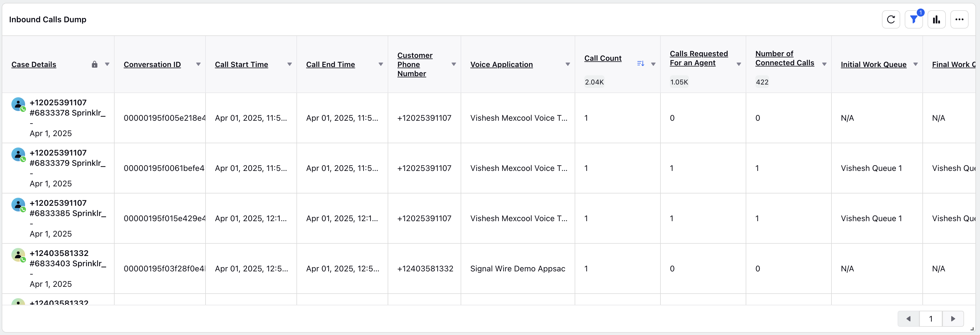Open Initial Work Queue column dropdown
This screenshot has width=980, height=335.
click(916, 64)
